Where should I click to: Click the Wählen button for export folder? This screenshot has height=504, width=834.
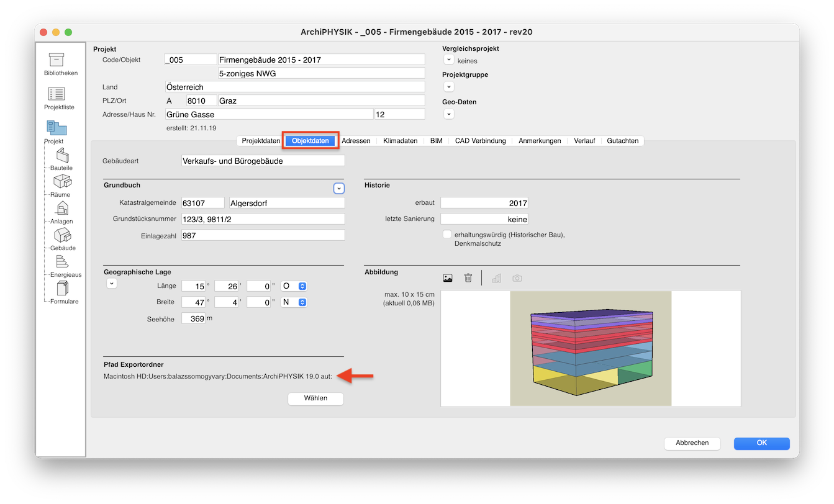pyautogui.click(x=315, y=398)
